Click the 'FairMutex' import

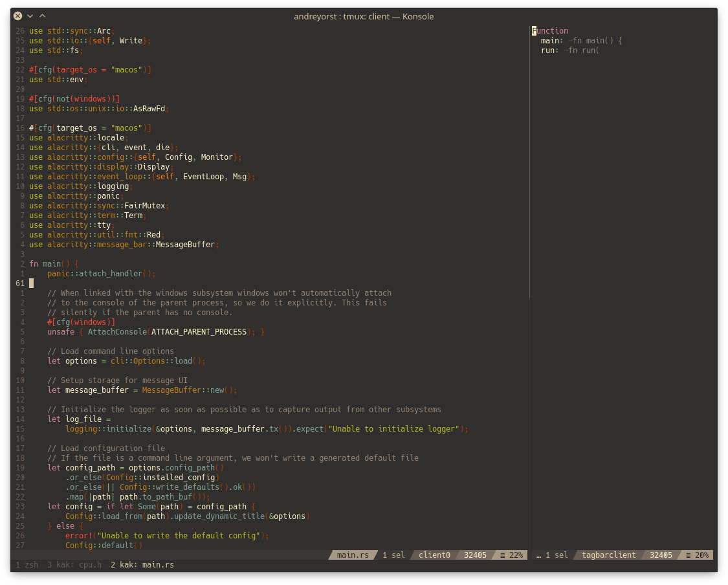144,206
